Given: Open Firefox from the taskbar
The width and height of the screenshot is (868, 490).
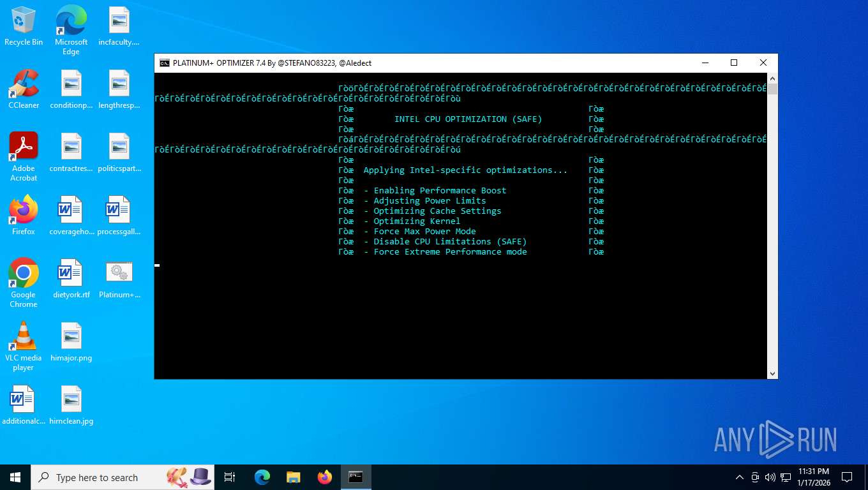Looking at the screenshot, I should (325, 477).
